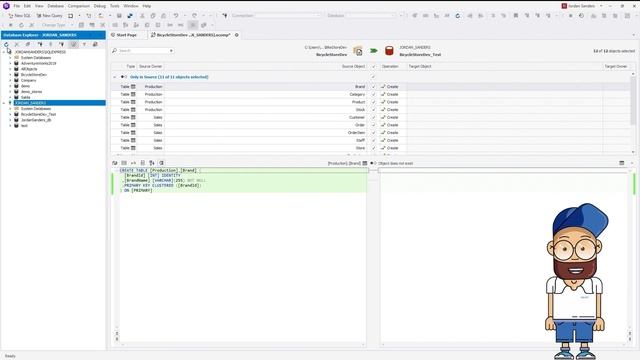This screenshot has height=360, width=640.
Task: Click the highlighted toggle icon in second toolbar row
Action: (x=193, y=25)
